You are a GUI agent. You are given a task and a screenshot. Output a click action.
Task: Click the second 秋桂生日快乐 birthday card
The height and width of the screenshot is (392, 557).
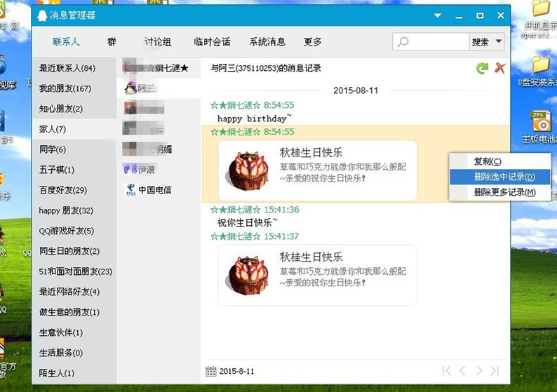(318, 274)
